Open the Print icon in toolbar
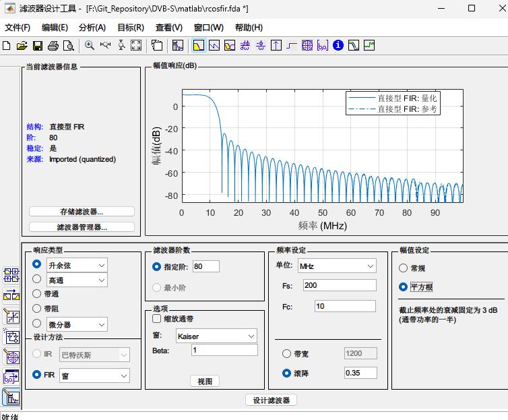Image resolution: width=508 pixels, height=420 pixels. [x=53, y=46]
